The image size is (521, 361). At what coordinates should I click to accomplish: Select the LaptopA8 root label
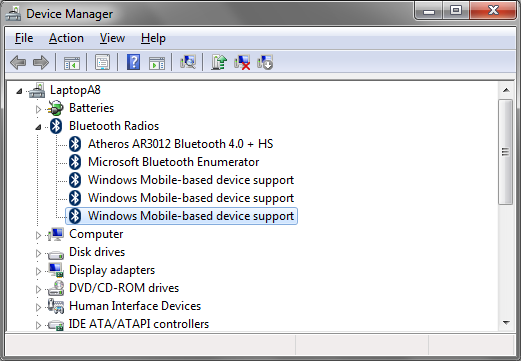75,90
